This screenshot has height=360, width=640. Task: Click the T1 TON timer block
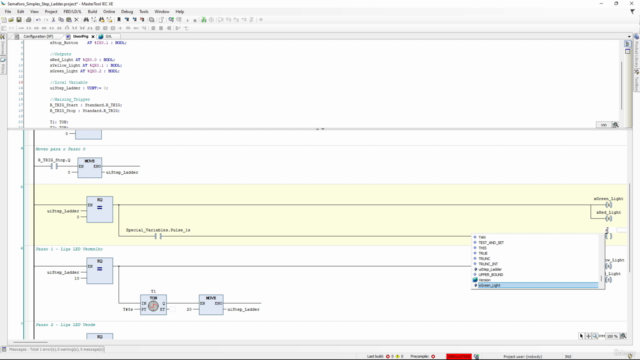(x=153, y=304)
